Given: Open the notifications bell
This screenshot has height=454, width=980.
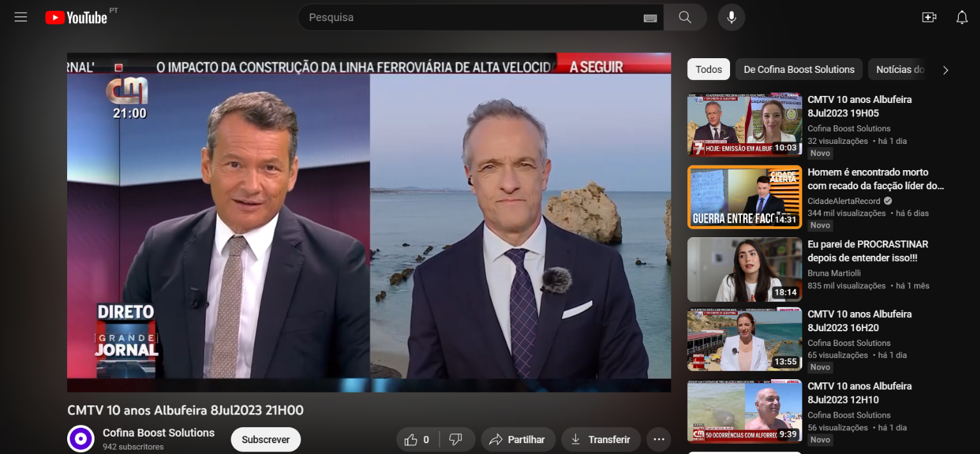Looking at the screenshot, I should point(962,17).
